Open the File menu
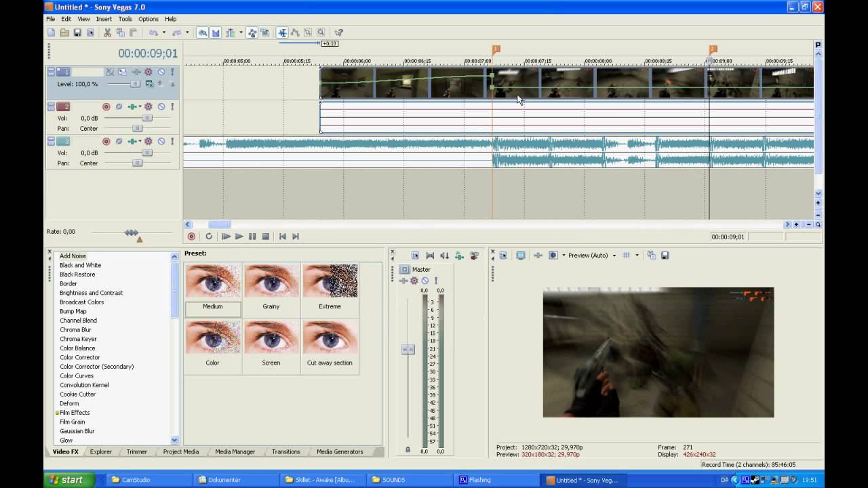 tap(51, 19)
